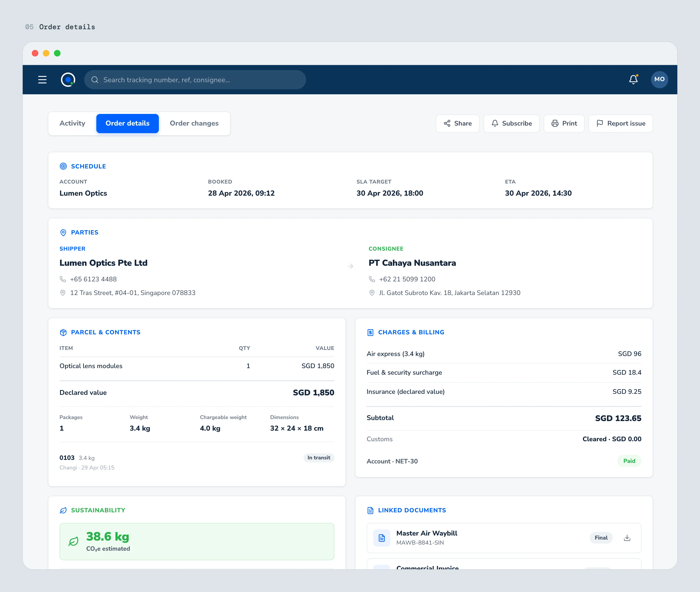Download the Master Air Waybill document
The width and height of the screenshot is (700, 592).
(x=627, y=538)
